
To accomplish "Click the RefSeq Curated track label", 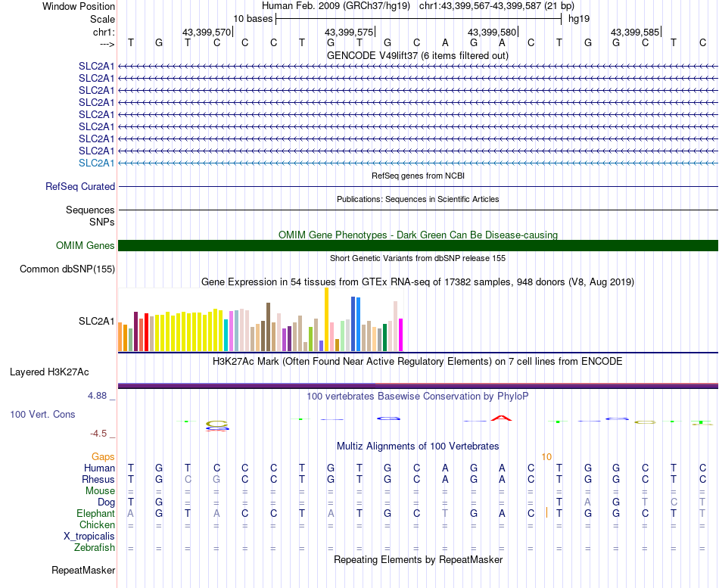I will pos(80,187).
